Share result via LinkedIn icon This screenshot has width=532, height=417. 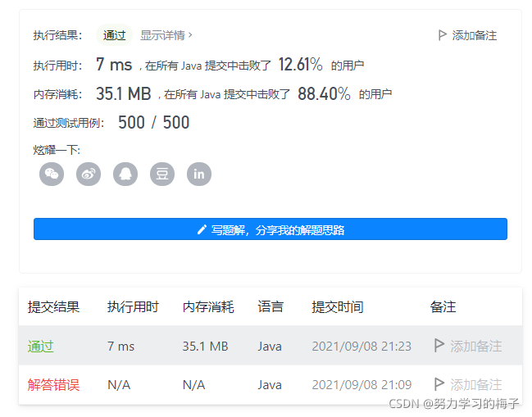pyautogui.click(x=199, y=174)
